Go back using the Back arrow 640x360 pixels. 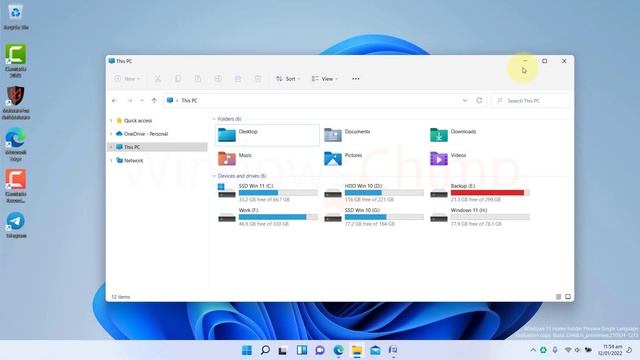(x=115, y=100)
